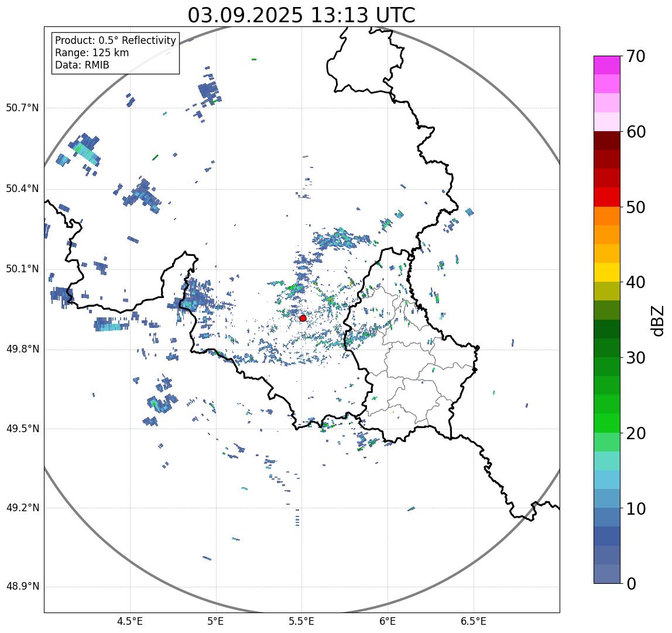
Task: Click the colorbar tick label 30
Action: click(x=636, y=358)
